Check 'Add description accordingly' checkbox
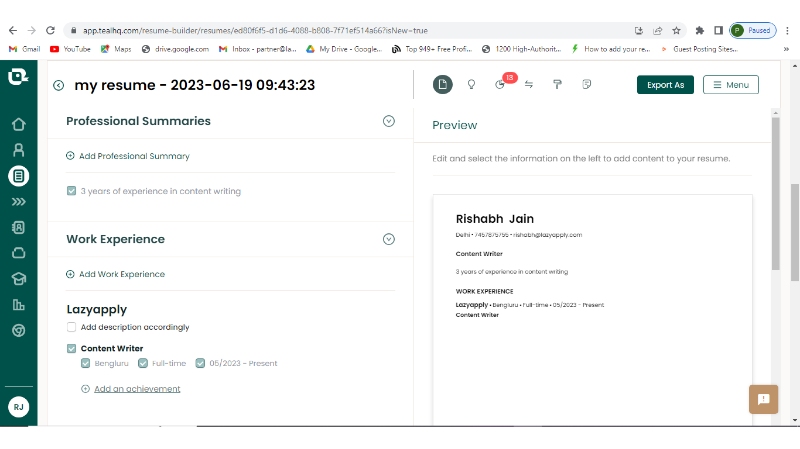800x449 pixels. point(71,327)
